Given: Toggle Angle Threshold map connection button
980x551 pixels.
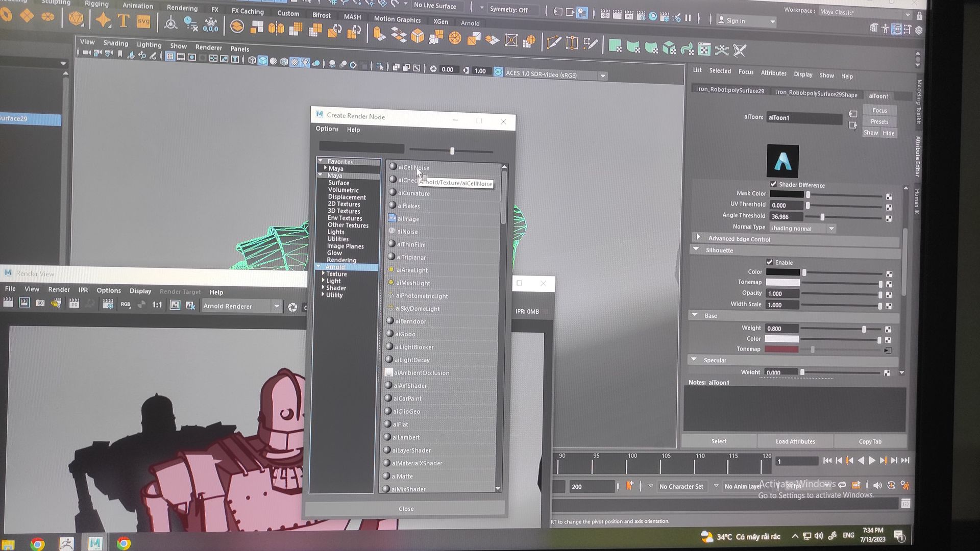Looking at the screenshot, I should (889, 218).
